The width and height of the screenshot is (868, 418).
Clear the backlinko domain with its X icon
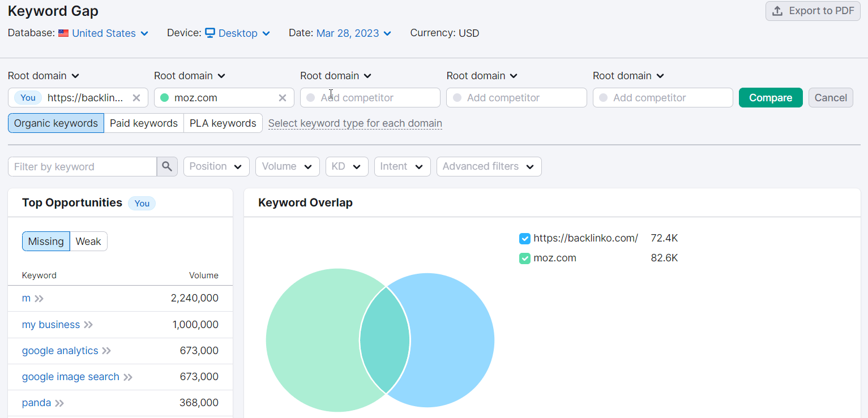coord(136,98)
